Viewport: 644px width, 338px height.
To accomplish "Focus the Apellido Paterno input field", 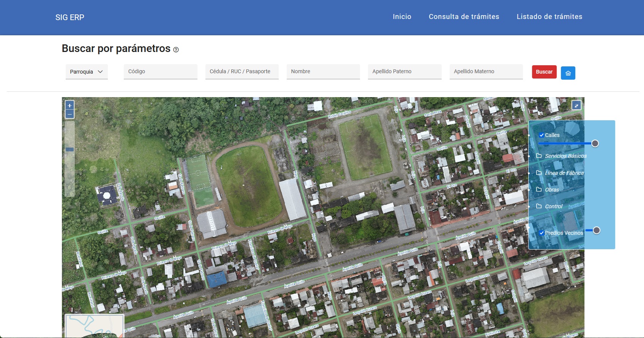I will coord(405,72).
